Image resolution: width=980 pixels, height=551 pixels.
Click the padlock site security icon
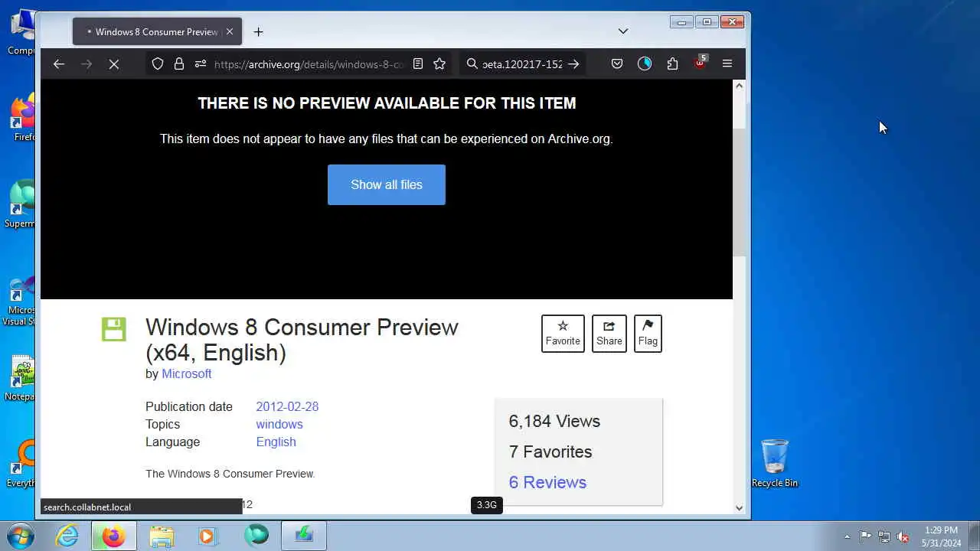point(179,64)
